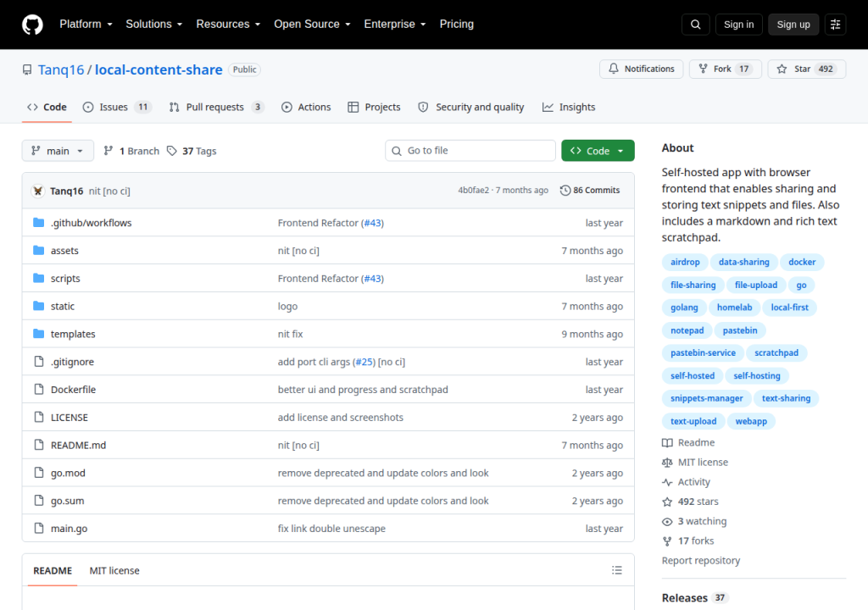Viewport: 868px width, 610px height.
Task: Open the 1 Branch link
Action: point(131,151)
